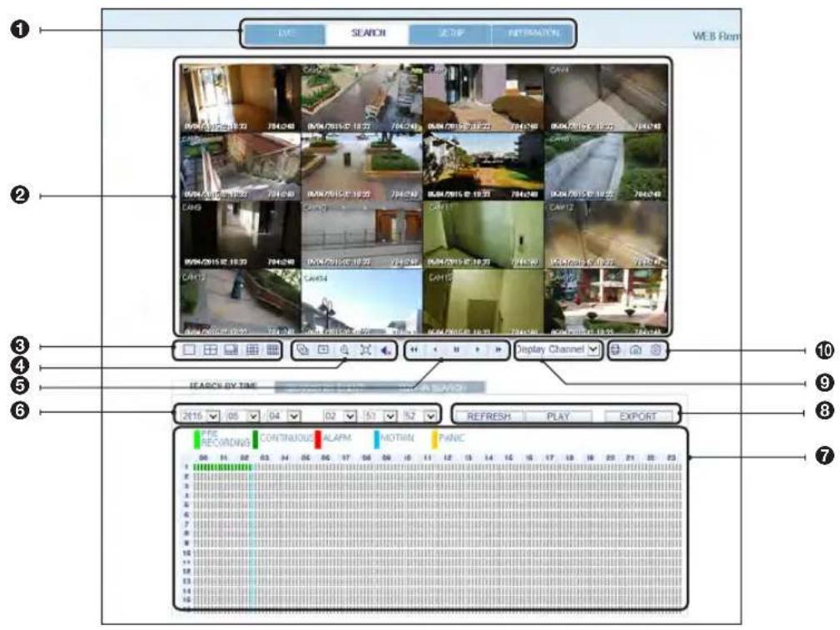Select the CAM4 video thumbnail

[606, 98]
